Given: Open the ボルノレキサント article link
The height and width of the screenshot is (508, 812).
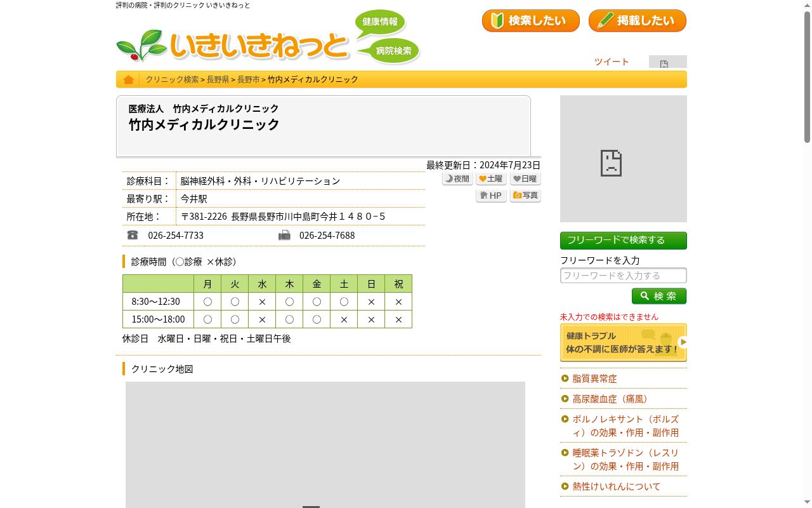Looking at the screenshot, I should [625, 426].
